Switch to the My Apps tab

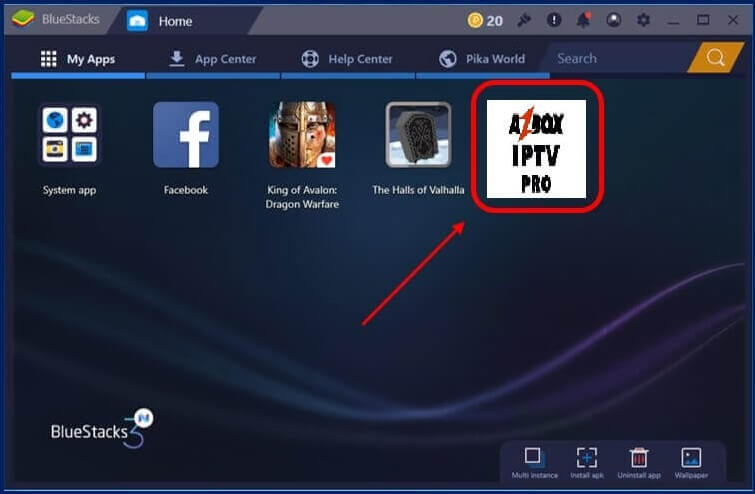click(78, 59)
